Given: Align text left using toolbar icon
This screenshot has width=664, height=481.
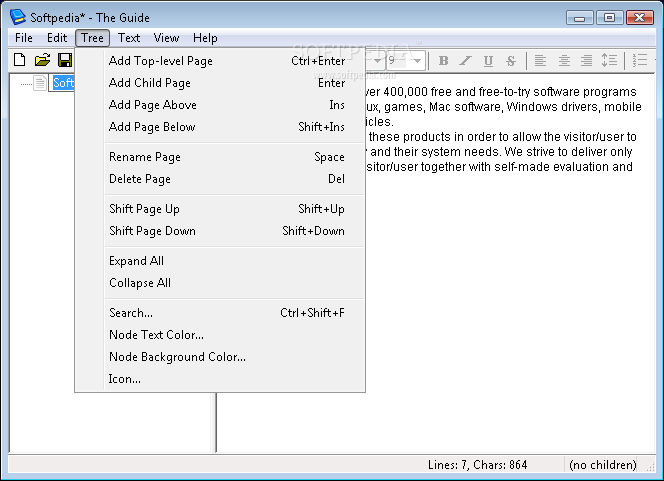Looking at the screenshot, I should coord(540,61).
